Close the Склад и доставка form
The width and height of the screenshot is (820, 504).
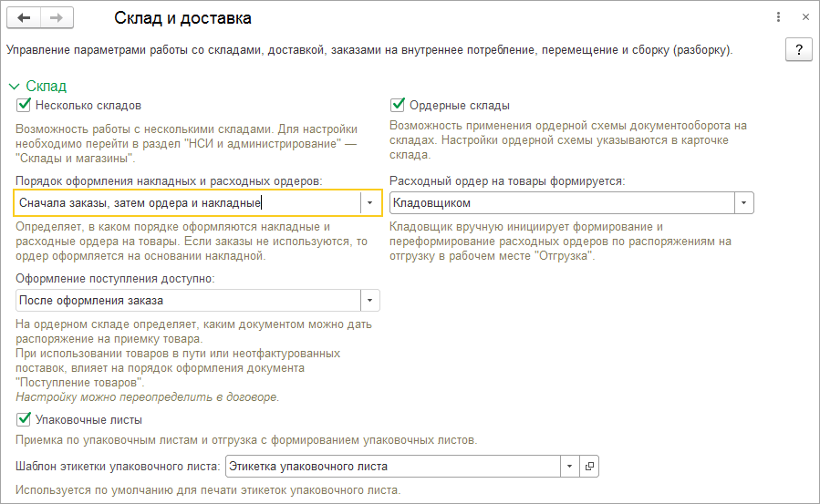click(x=804, y=17)
